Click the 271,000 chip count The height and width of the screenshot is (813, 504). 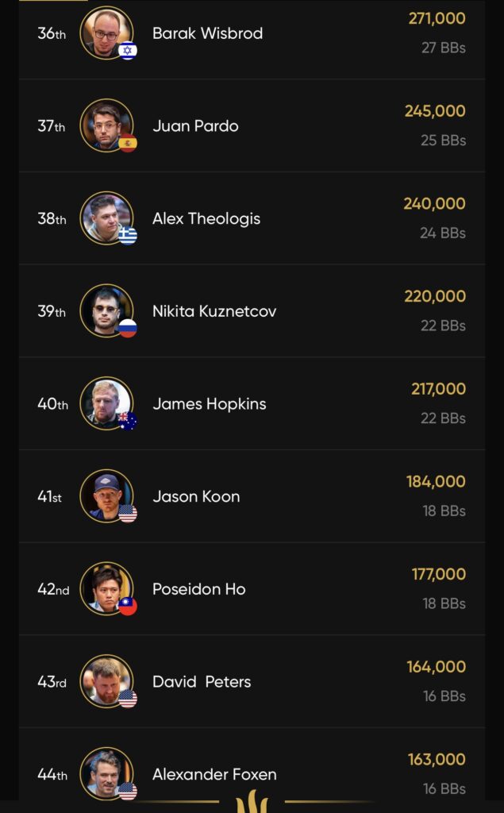(x=437, y=18)
